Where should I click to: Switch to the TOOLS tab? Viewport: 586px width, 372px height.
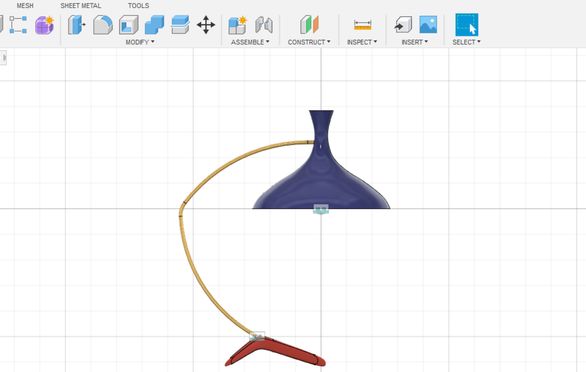point(138,6)
